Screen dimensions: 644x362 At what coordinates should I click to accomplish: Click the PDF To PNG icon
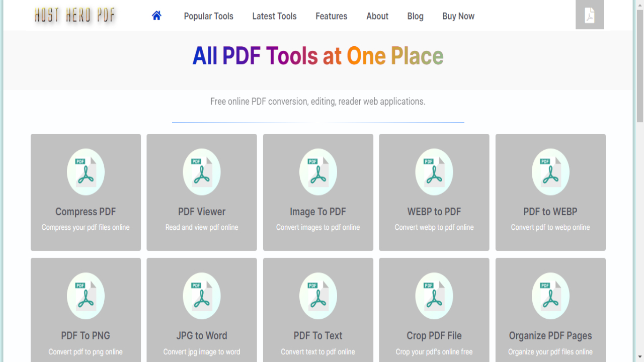[x=86, y=296]
